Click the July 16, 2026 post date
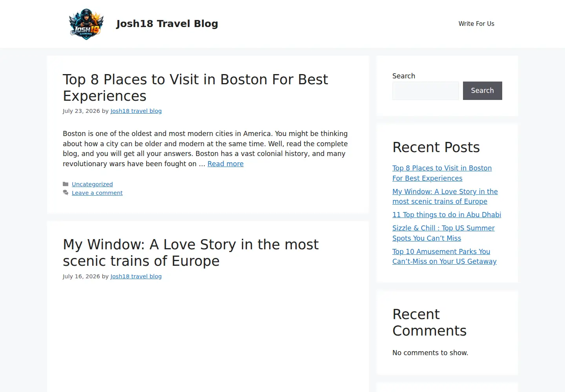This screenshot has width=565, height=392. point(81,276)
